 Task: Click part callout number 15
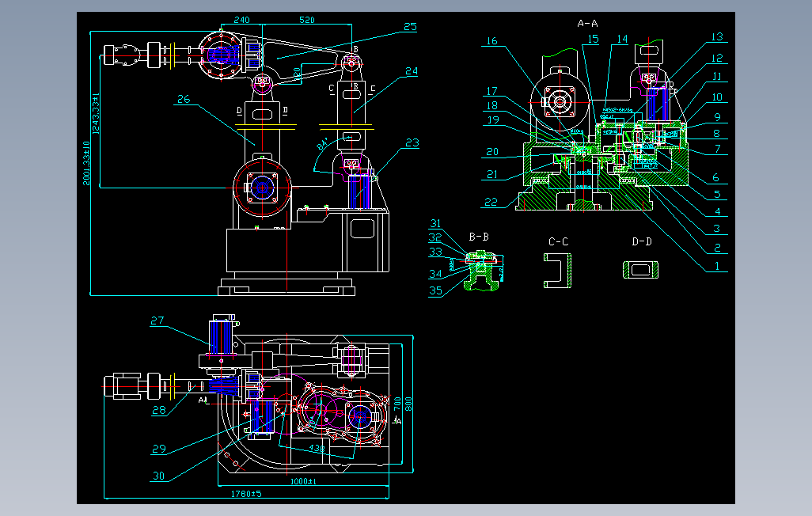tap(594, 39)
